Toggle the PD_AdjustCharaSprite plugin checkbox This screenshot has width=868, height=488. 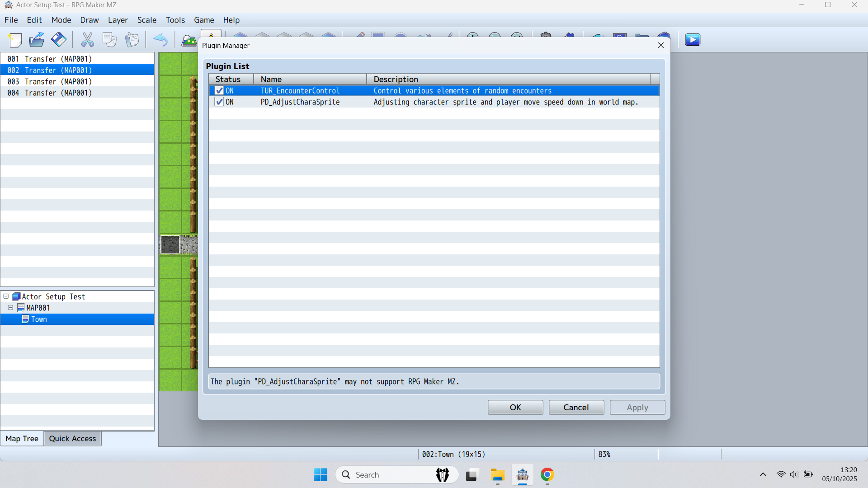[219, 102]
